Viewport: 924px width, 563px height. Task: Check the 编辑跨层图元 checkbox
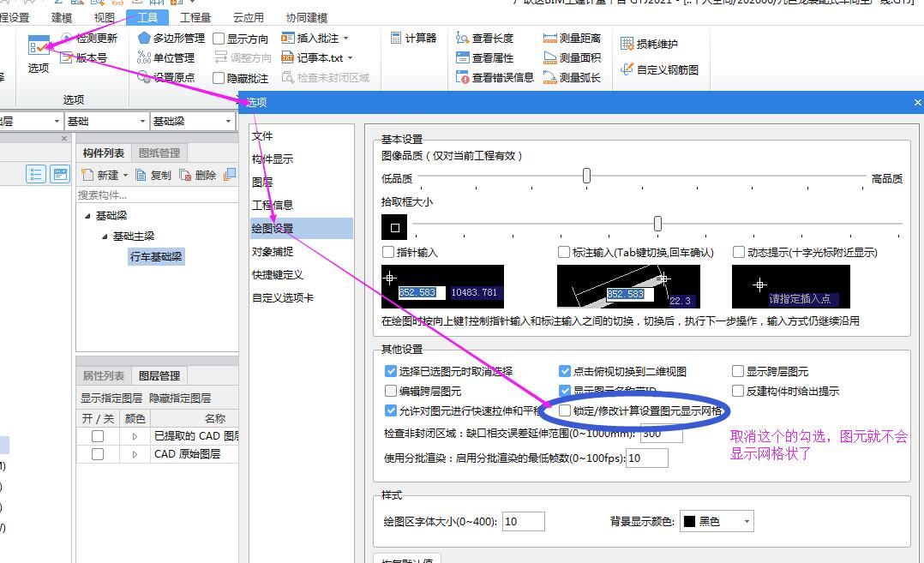[390, 391]
